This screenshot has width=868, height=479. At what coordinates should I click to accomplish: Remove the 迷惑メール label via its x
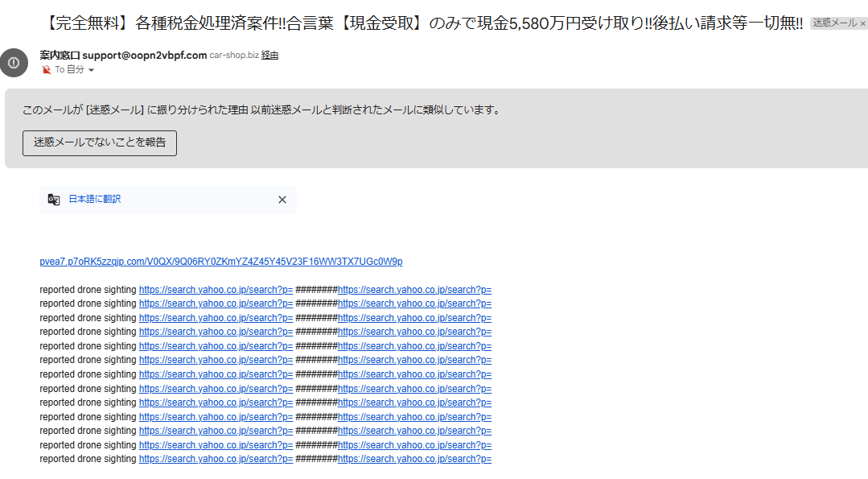click(x=863, y=23)
